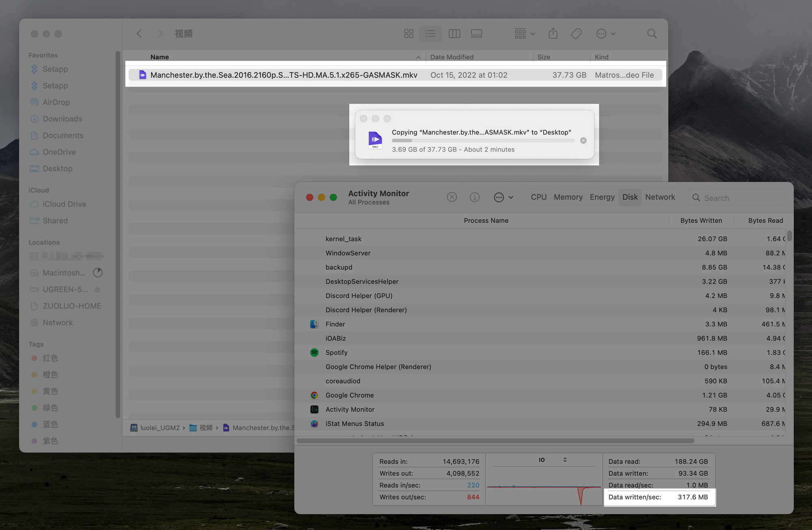Open the Finder group-by dropdown

coord(525,34)
